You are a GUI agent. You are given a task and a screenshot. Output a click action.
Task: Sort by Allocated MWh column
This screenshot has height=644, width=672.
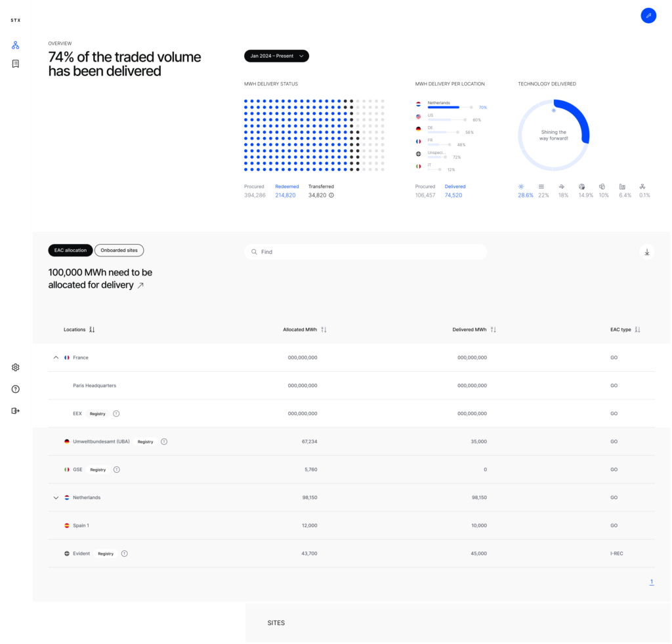click(324, 330)
